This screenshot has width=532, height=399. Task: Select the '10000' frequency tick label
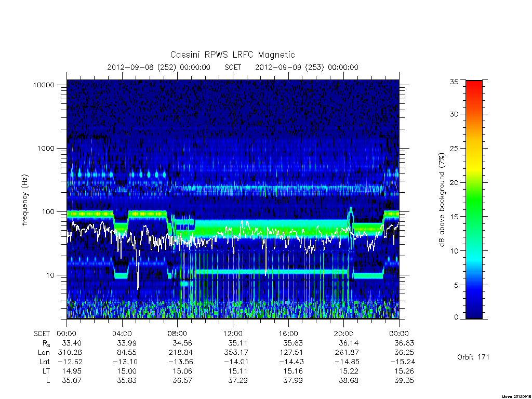(x=44, y=85)
